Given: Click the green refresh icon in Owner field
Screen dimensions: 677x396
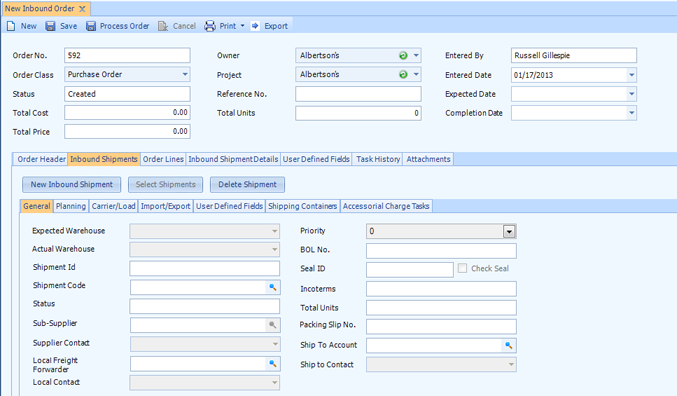Looking at the screenshot, I should [403, 56].
